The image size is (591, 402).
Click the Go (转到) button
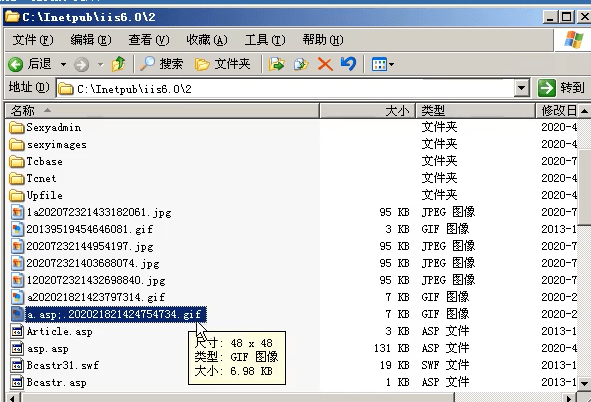[x=561, y=88]
